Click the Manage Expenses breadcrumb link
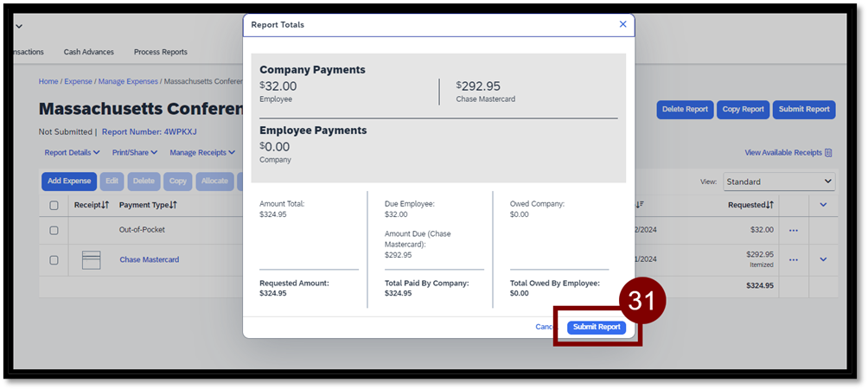868x389 pixels. click(x=128, y=81)
